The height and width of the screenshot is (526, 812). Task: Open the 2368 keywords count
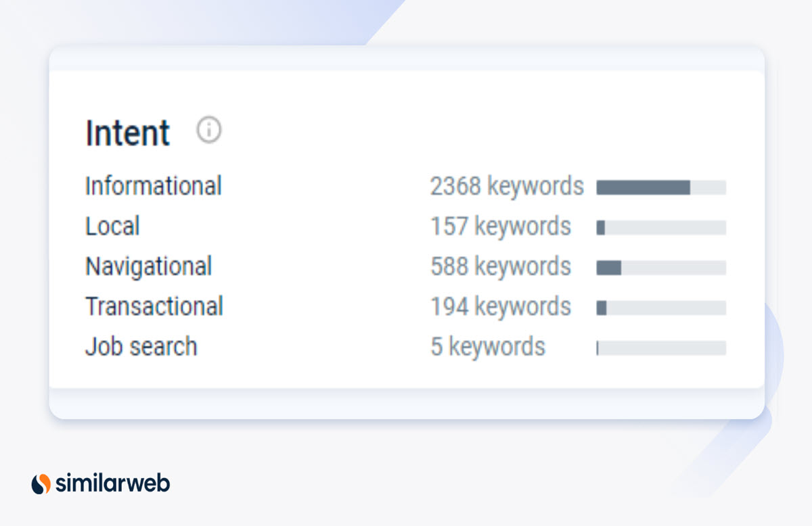507,186
